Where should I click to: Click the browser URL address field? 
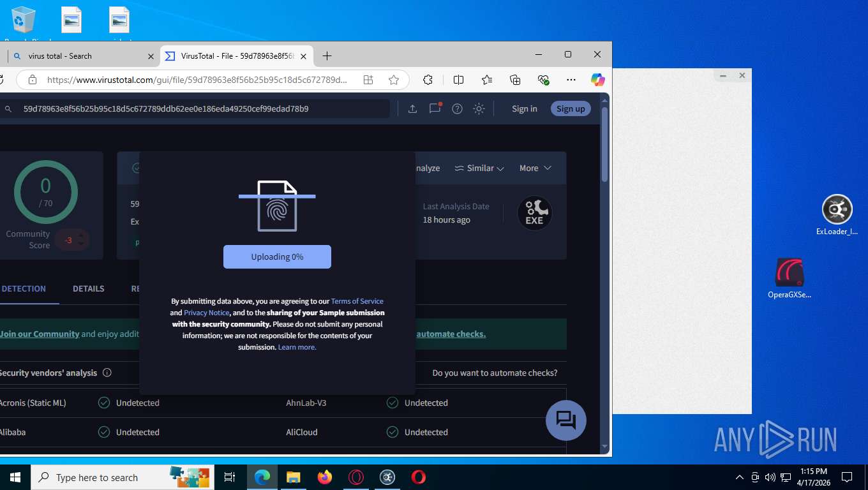(197, 80)
